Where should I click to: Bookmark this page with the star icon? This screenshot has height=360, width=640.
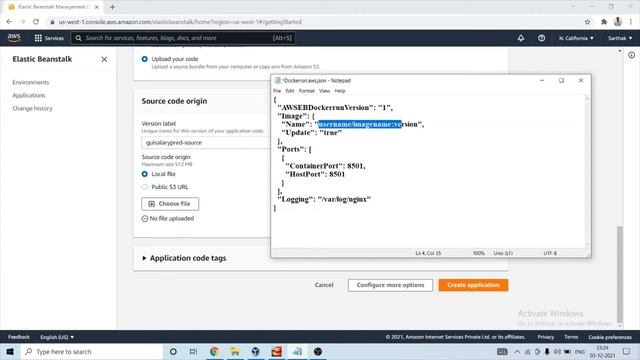(x=587, y=22)
